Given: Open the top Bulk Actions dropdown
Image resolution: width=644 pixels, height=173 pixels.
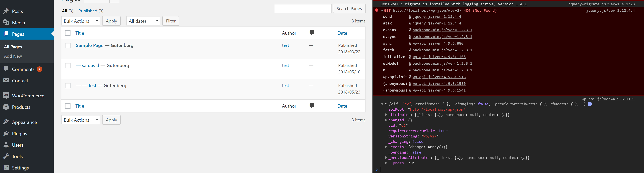Looking at the screenshot, I should 81,21.
